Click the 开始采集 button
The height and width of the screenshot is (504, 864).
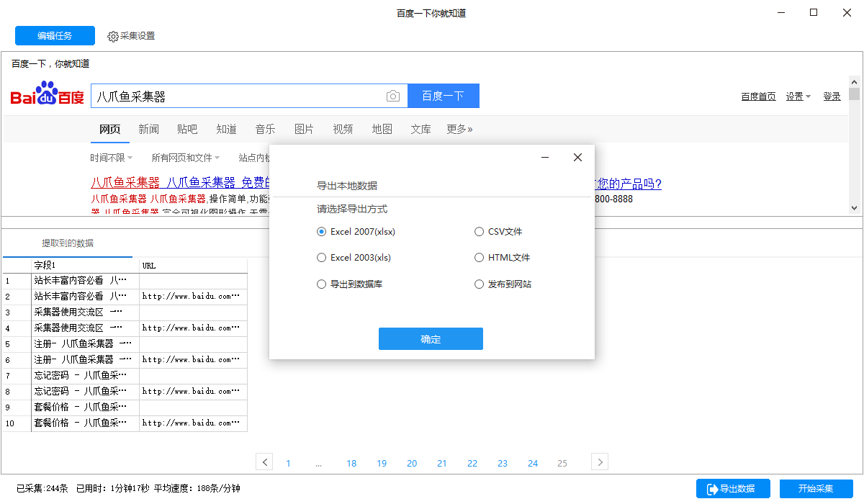[816, 489]
